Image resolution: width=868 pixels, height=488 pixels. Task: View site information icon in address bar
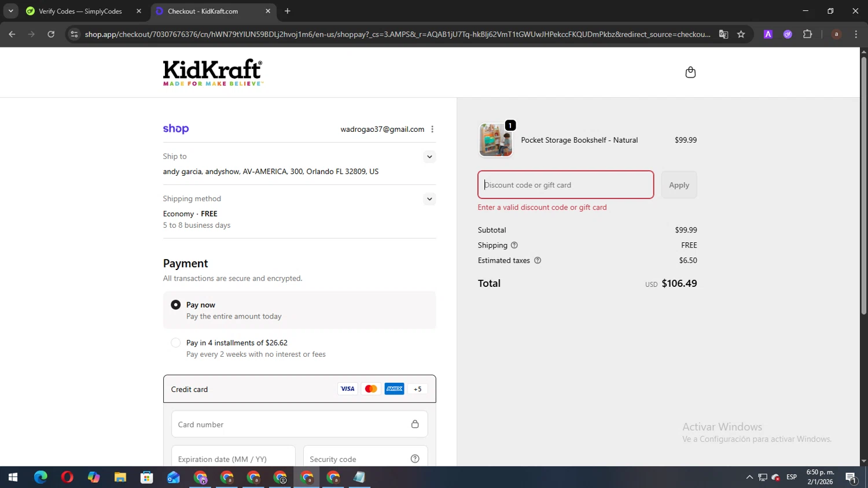(74, 34)
